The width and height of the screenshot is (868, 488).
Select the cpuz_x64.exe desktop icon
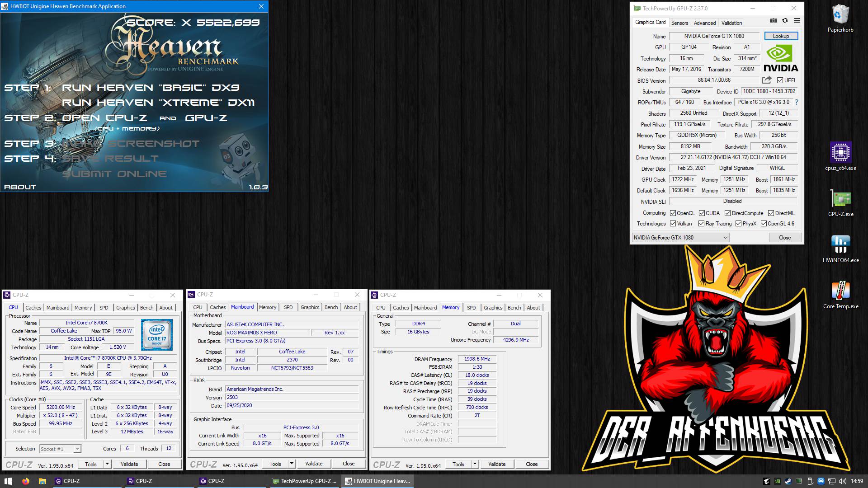tap(840, 156)
